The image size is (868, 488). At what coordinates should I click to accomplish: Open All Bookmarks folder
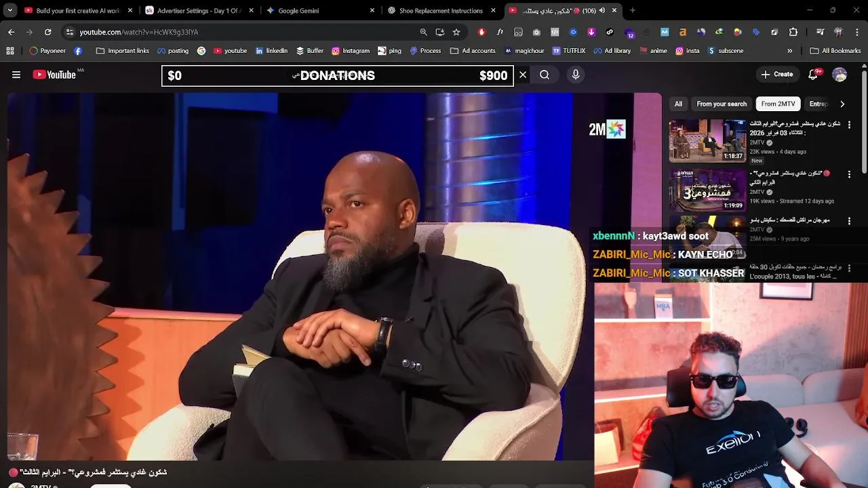pyautogui.click(x=835, y=51)
